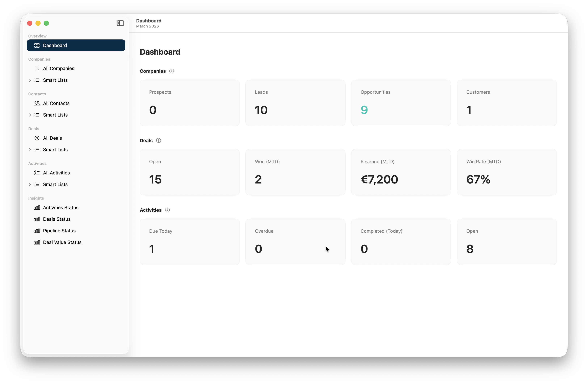
Task: Open the Due Today activities card
Action: pos(190,242)
